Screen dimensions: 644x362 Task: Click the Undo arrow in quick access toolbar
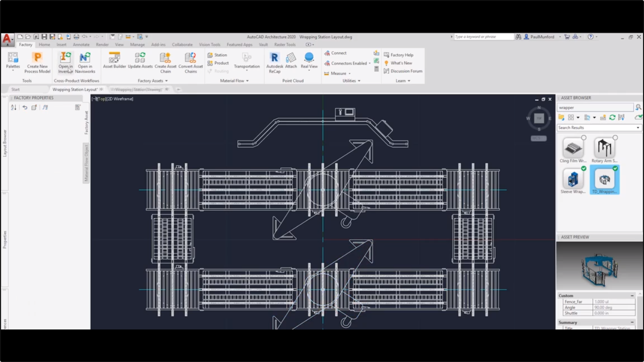(84, 37)
